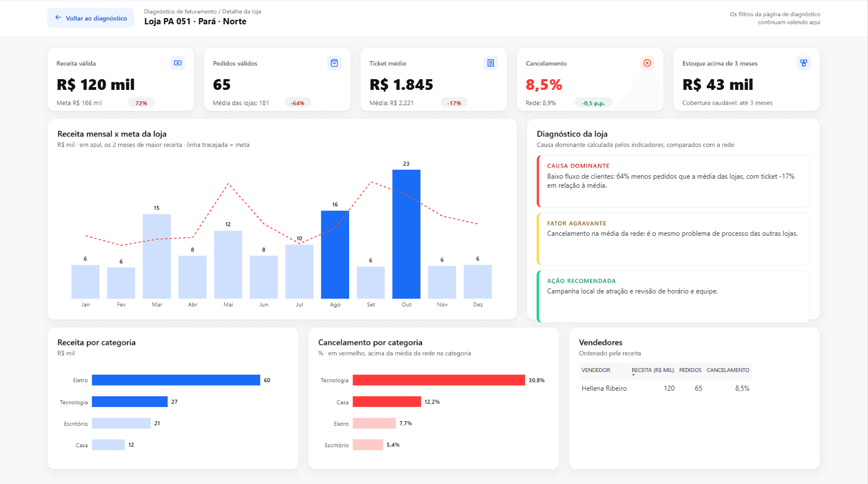This screenshot has width=868, height=484.
Task: Sort table by VENDEDOR column header
Action: pos(596,370)
